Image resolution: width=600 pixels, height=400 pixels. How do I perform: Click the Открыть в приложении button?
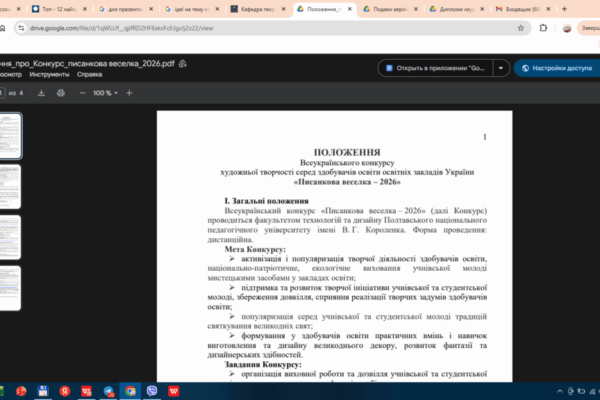[x=436, y=69]
